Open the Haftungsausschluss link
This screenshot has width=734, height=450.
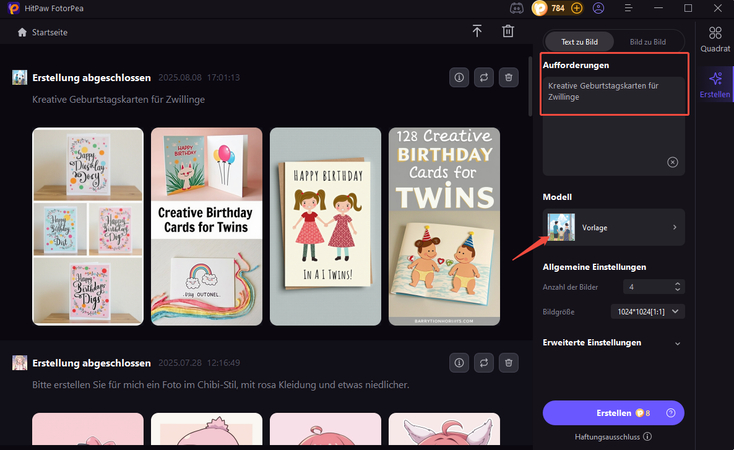[607, 436]
